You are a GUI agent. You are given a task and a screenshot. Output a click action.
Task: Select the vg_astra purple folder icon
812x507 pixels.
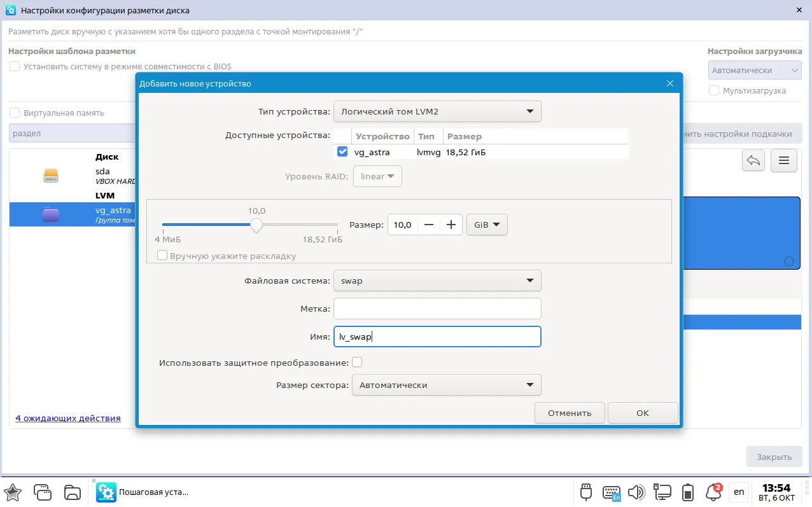coord(51,215)
